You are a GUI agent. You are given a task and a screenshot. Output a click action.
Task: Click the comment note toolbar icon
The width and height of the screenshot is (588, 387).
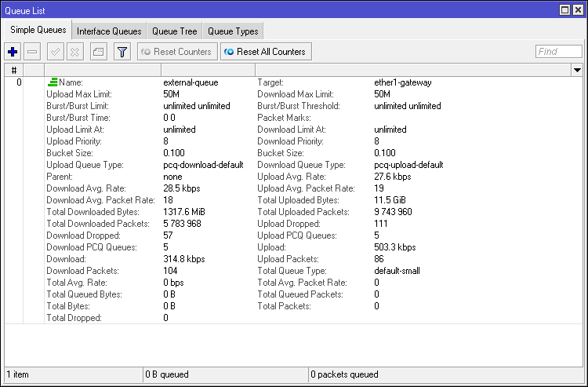pos(99,52)
